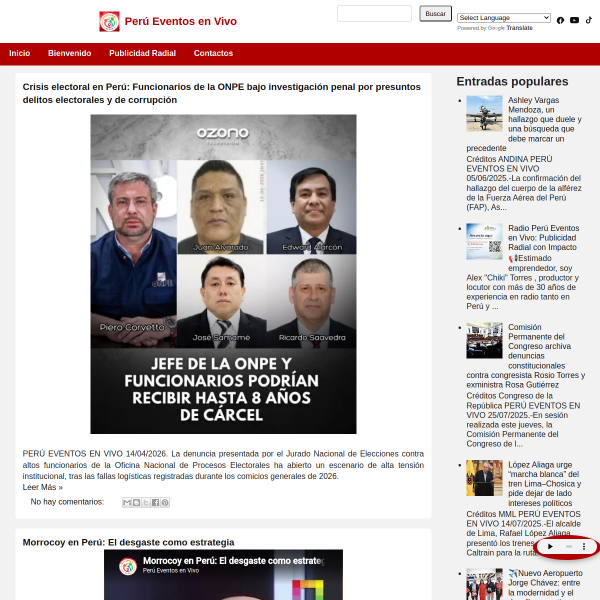Open the TikTok icon in the header
The width and height of the screenshot is (600, 600).
[x=589, y=20]
